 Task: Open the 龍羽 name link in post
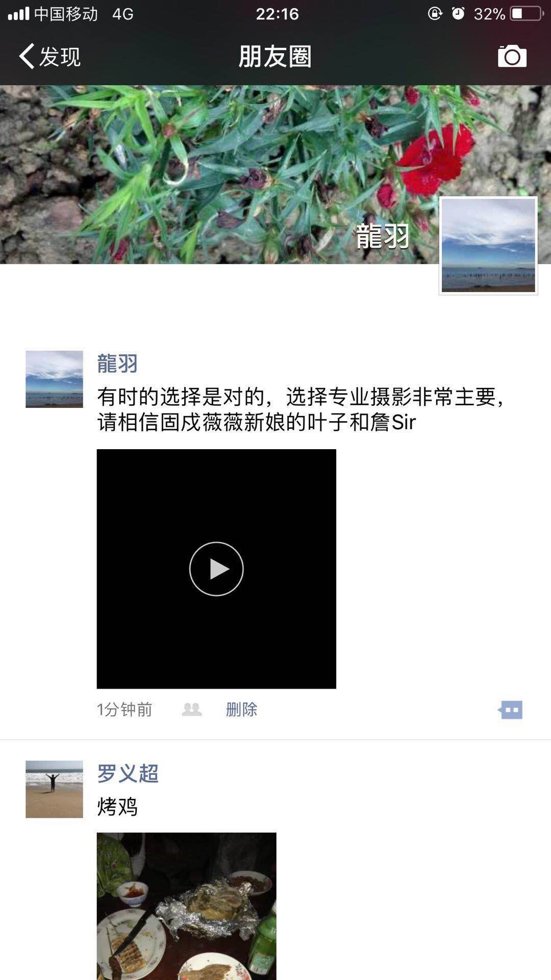coord(117,363)
